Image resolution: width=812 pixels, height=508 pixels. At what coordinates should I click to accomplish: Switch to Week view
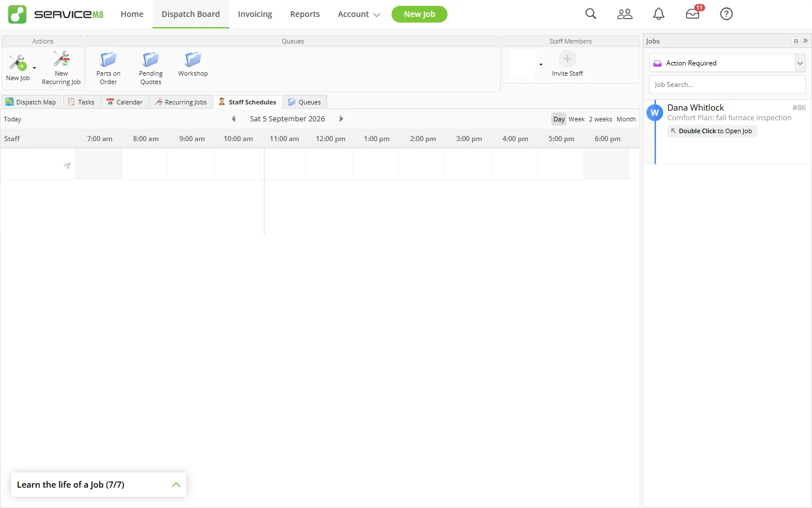click(576, 119)
